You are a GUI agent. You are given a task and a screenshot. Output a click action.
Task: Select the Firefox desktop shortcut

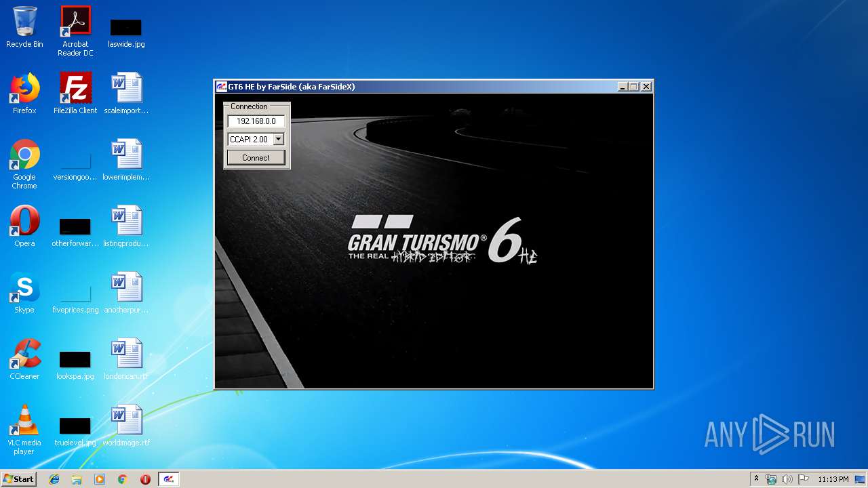24,94
